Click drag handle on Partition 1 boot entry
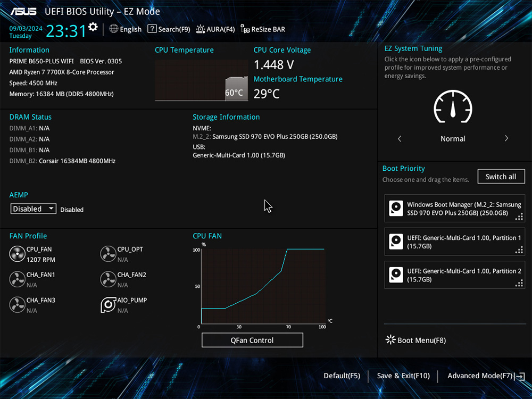This screenshot has width=532, height=399. 519,250
